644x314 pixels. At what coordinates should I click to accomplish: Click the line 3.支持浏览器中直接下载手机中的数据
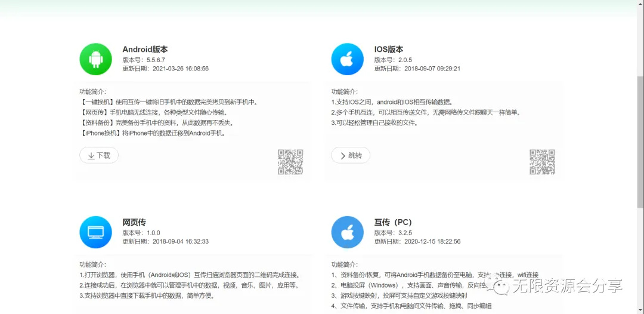[147, 296]
